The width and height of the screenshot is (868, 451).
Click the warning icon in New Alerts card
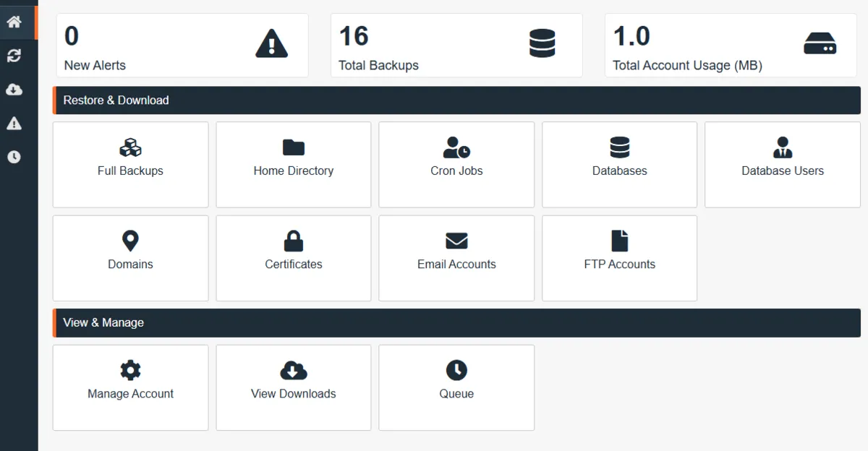(x=272, y=43)
